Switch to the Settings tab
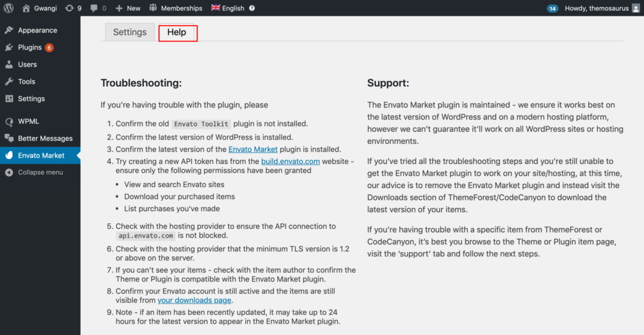644x335 pixels. (130, 32)
